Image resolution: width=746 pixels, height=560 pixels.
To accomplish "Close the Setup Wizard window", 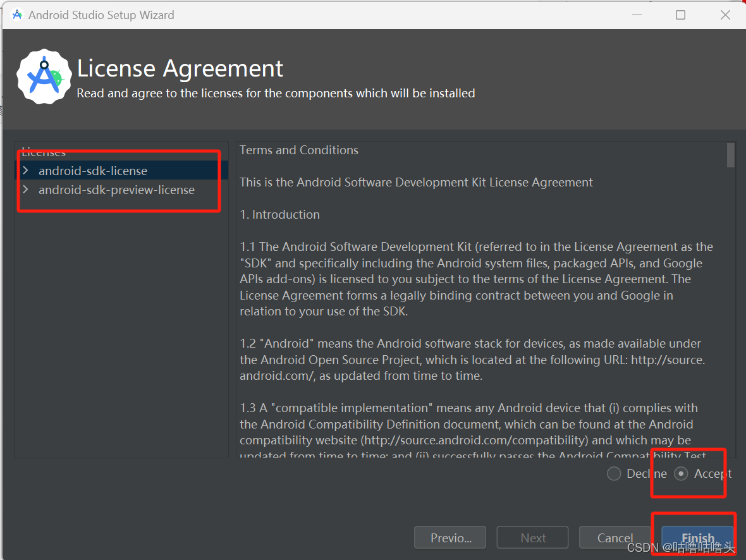I will click(725, 15).
